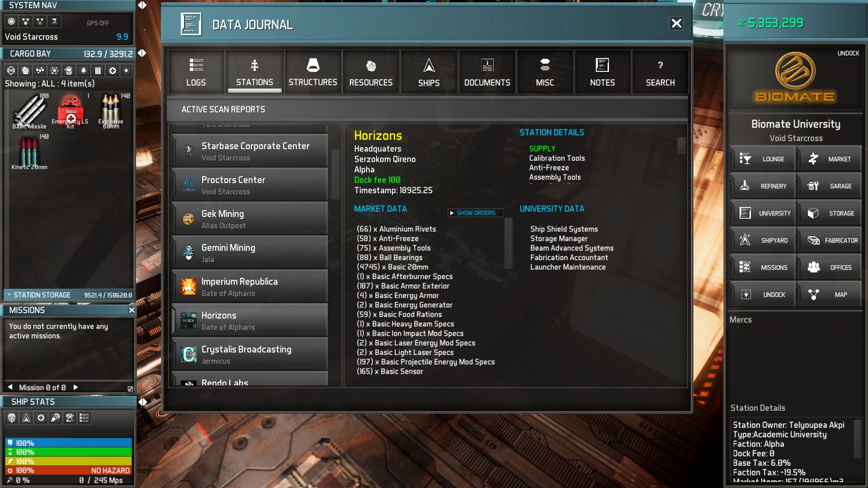Viewport: 868px width, 488px height.
Task: Filter cargo by ore rock icon
Action: coord(26,70)
